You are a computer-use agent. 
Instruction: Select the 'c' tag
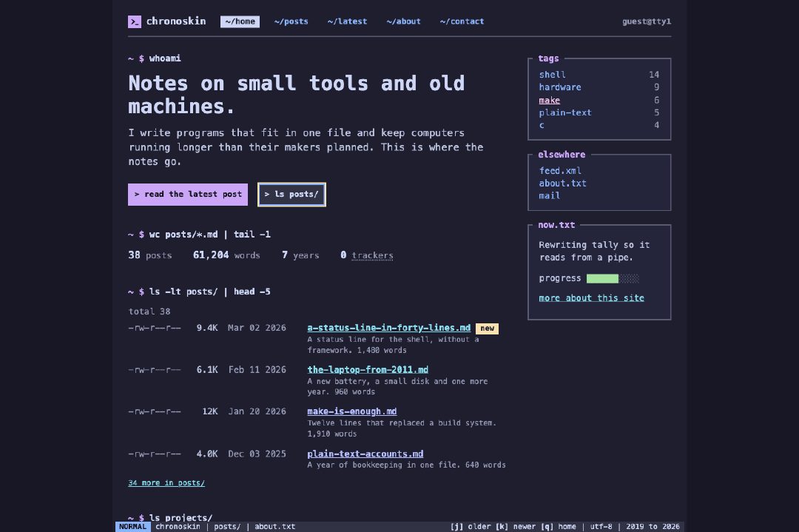pos(542,125)
